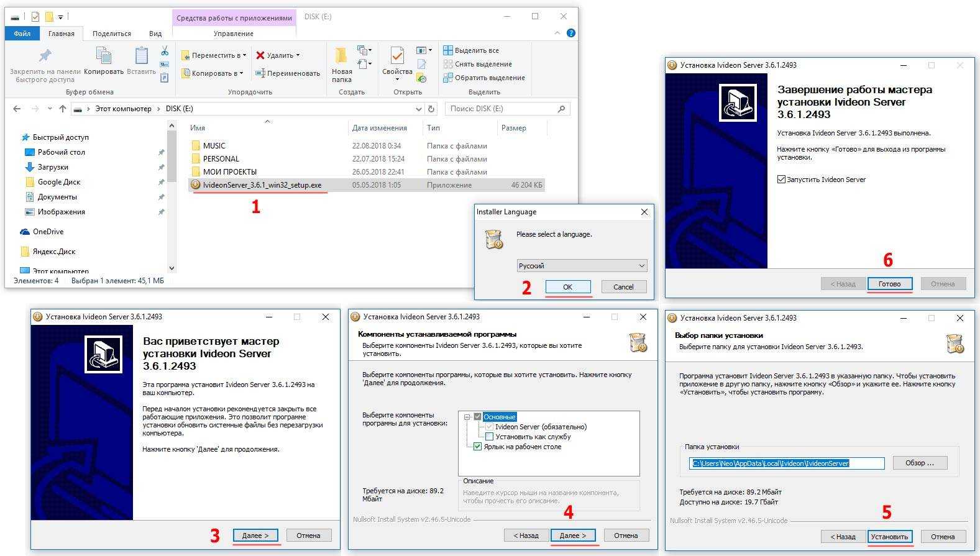Click the Rename icon in Organize group
The width and height of the screenshot is (980, 556).
click(261, 73)
